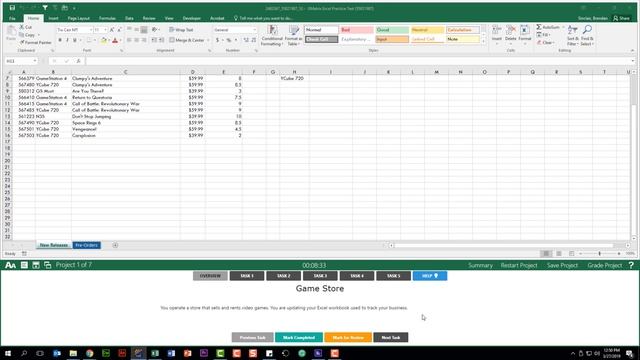The height and width of the screenshot is (360, 640).
Task: Click the question mark help icon in exam bar
Action: (631, 265)
